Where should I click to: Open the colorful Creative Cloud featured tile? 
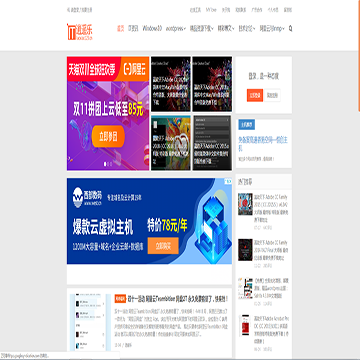tap(171, 143)
